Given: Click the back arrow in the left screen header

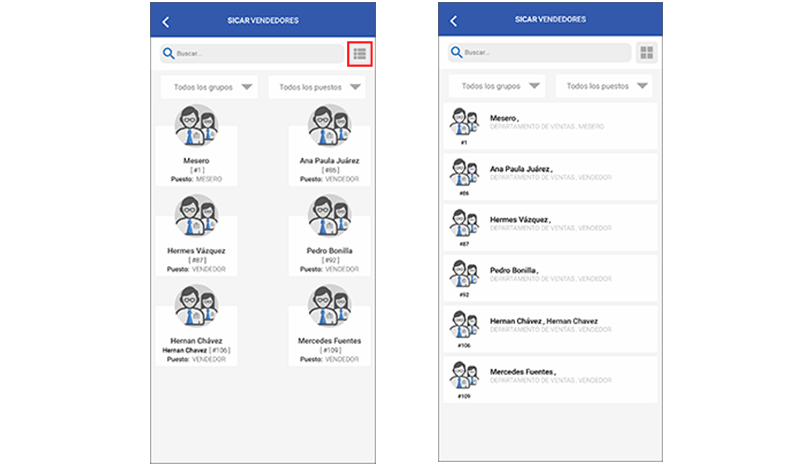Looking at the screenshot, I should (x=166, y=21).
